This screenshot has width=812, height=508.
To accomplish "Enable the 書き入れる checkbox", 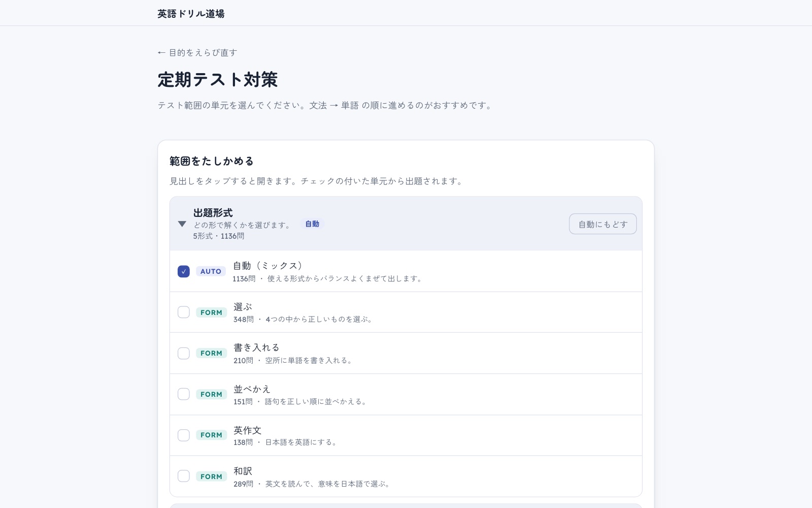I will (184, 353).
